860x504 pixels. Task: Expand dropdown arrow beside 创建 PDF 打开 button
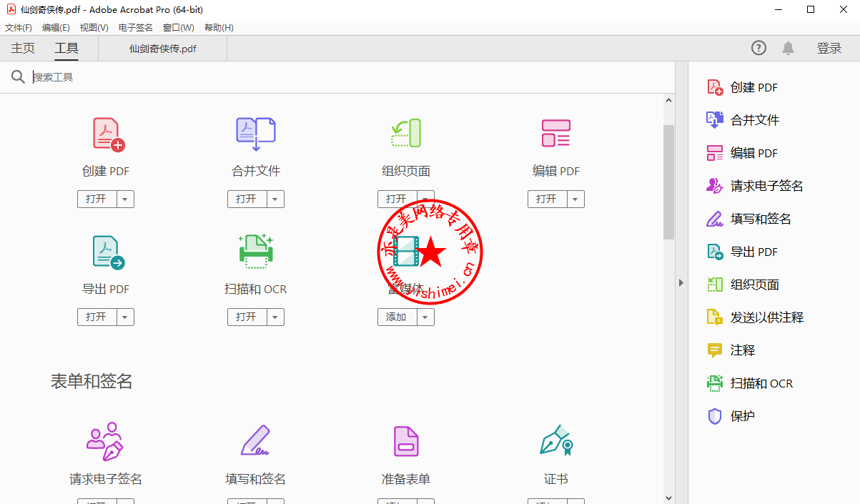pyautogui.click(x=125, y=199)
